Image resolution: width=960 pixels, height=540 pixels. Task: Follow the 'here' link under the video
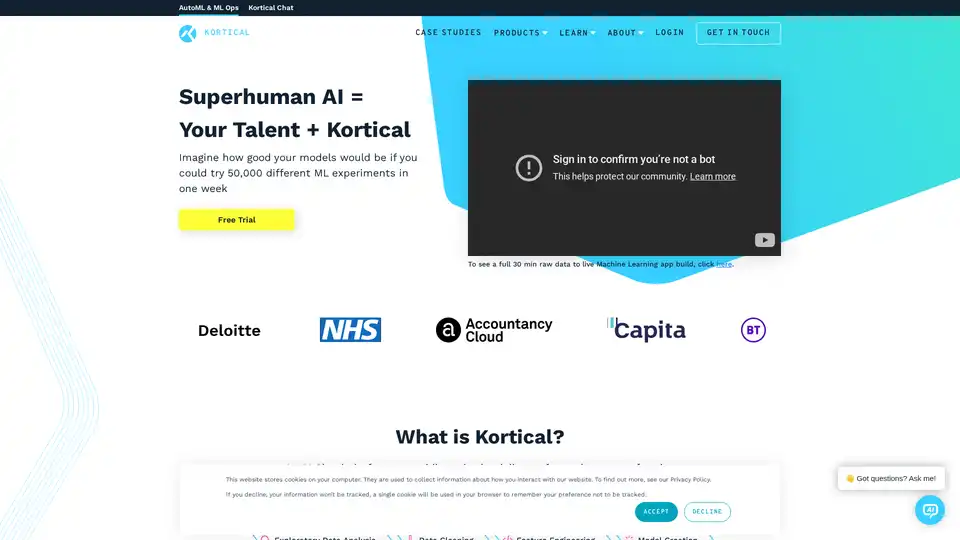(724, 264)
